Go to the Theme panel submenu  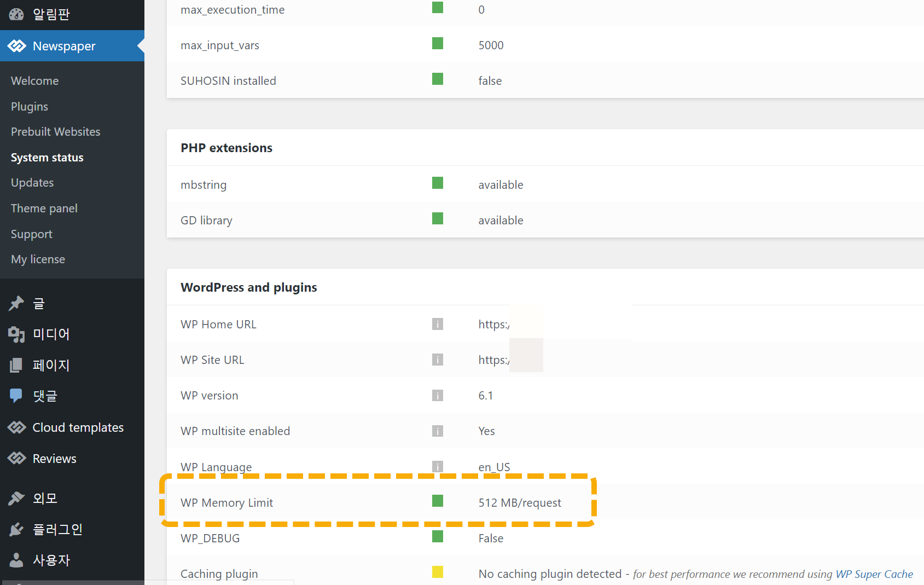pyautogui.click(x=44, y=208)
